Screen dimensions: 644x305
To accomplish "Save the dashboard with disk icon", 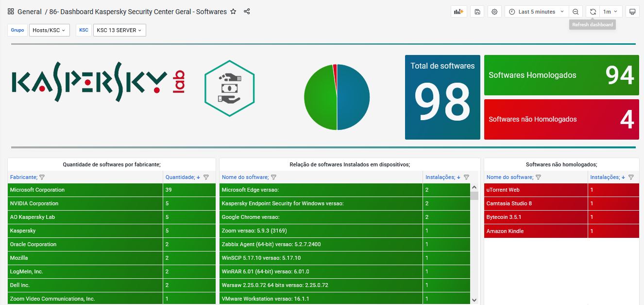I will 477,12.
